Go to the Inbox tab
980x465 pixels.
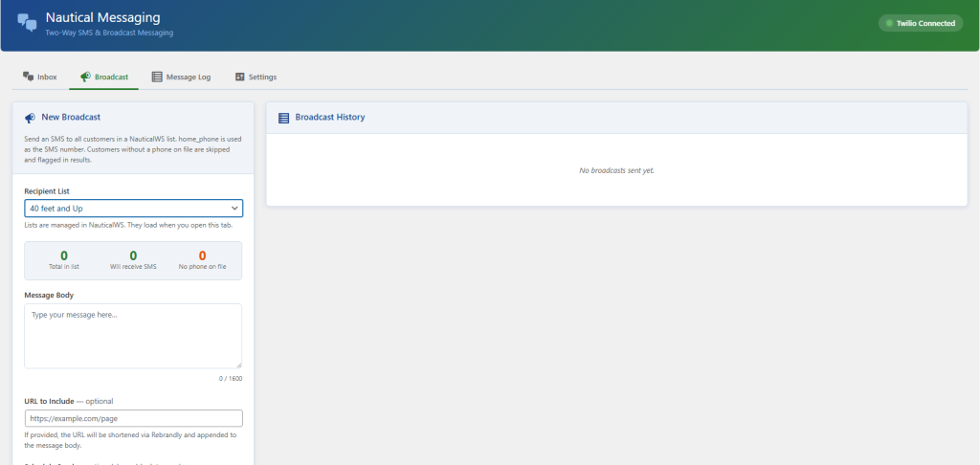click(x=40, y=77)
